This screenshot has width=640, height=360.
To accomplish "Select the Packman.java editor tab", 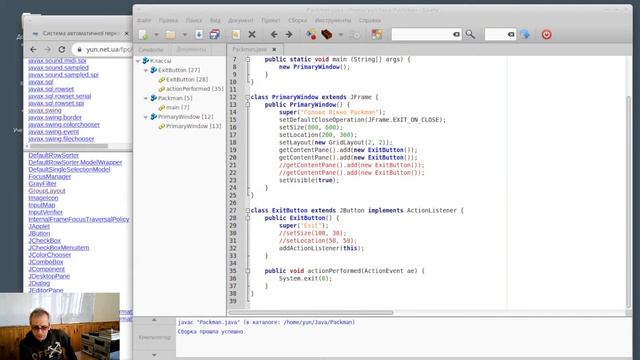I will (249, 49).
